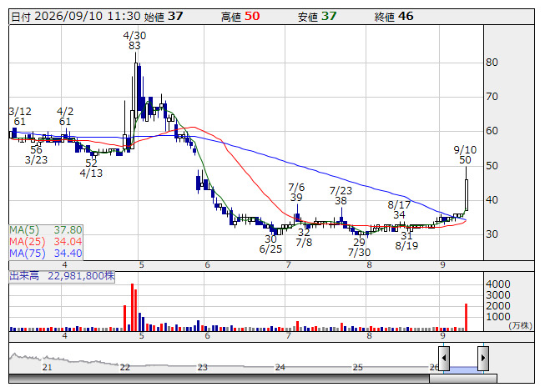Click the 3/12 61 high label

click(x=20, y=116)
